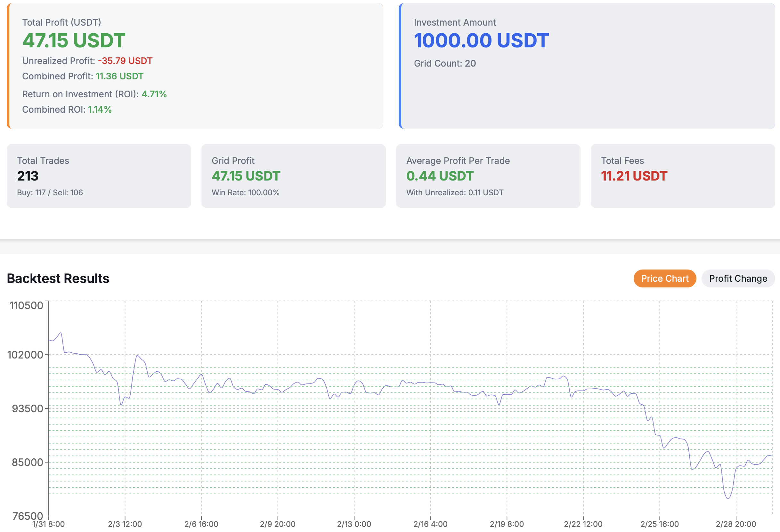The height and width of the screenshot is (532, 780).
Task: Click the 85000 y-axis label
Action: pyautogui.click(x=28, y=462)
